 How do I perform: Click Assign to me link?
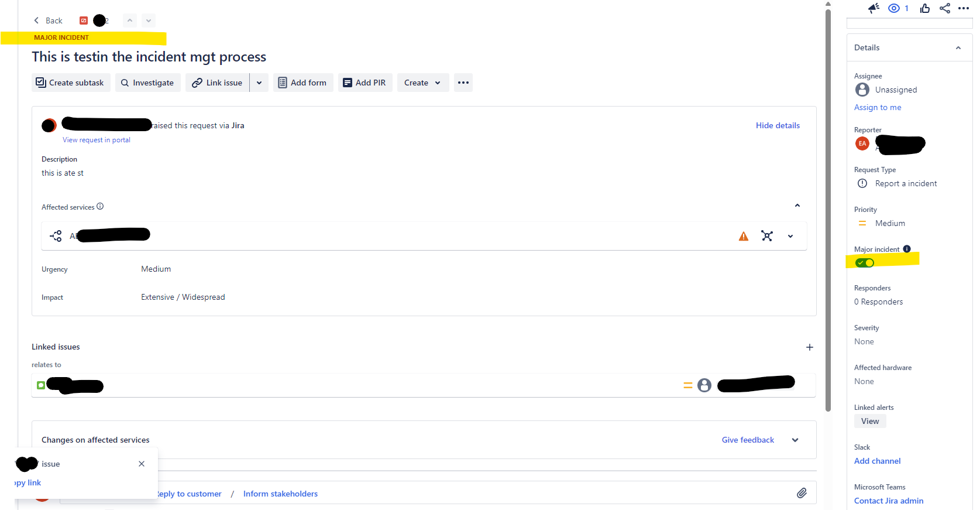coord(878,107)
